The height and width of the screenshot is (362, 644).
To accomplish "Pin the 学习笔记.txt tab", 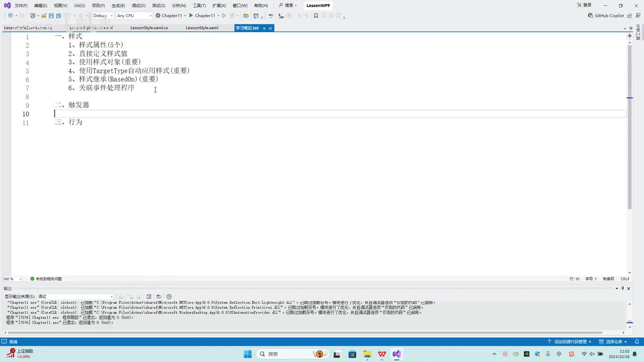I will [x=264, y=28].
